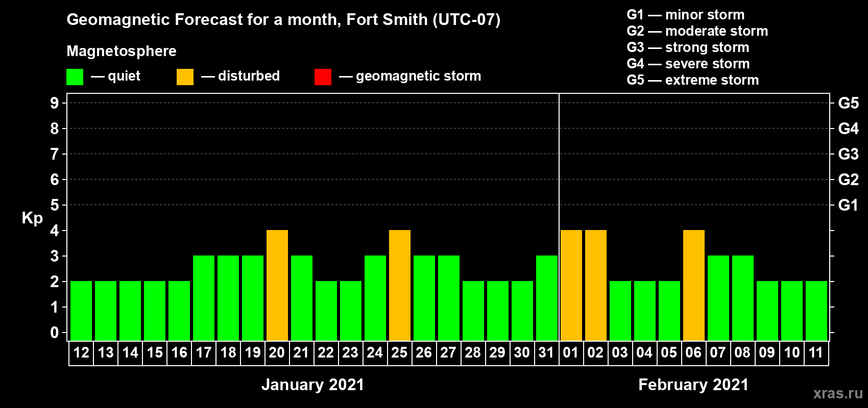Click the date label '09' on the axis
The height and width of the screenshot is (408, 868).
point(767,352)
